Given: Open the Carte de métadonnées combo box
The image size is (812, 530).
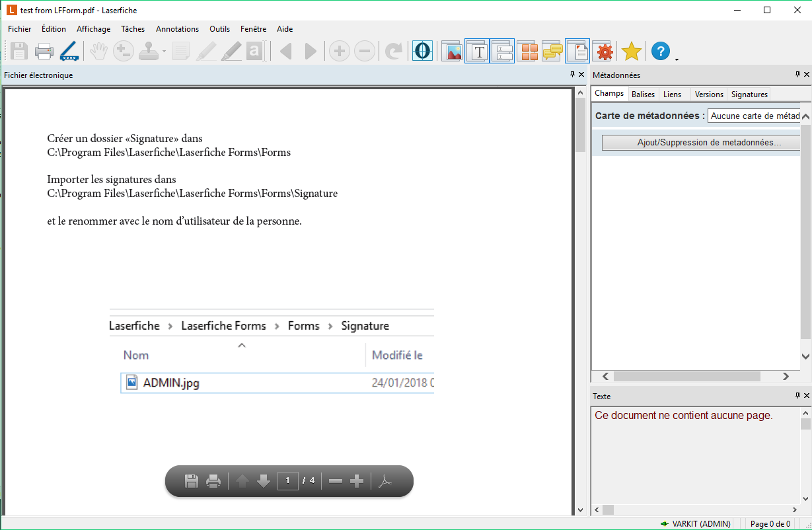Looking at the screenshot, I should point(754,116).
